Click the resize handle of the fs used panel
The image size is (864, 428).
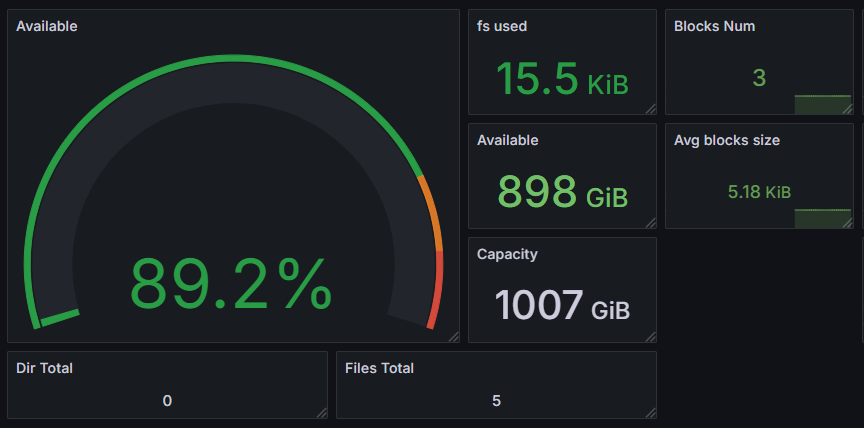click(651, 109)
